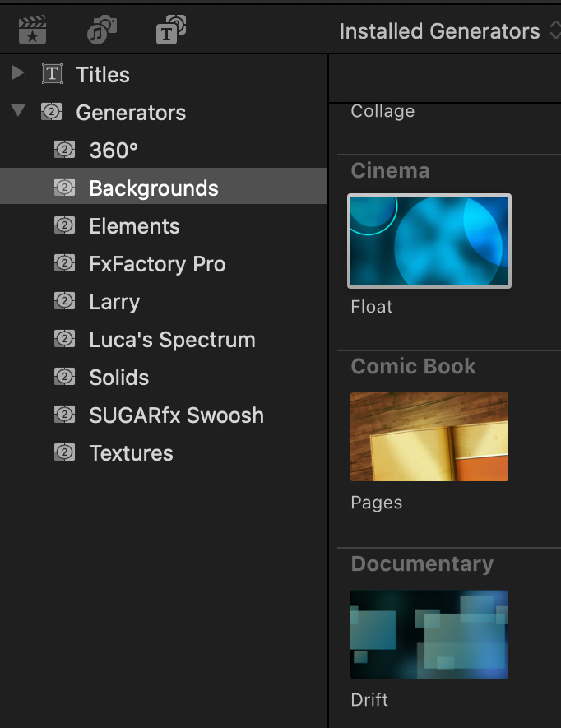This screenshot has height=728, width=561.
Task: Open the Titles and Generators sidebar icon
Action: [x=170, y=31]
